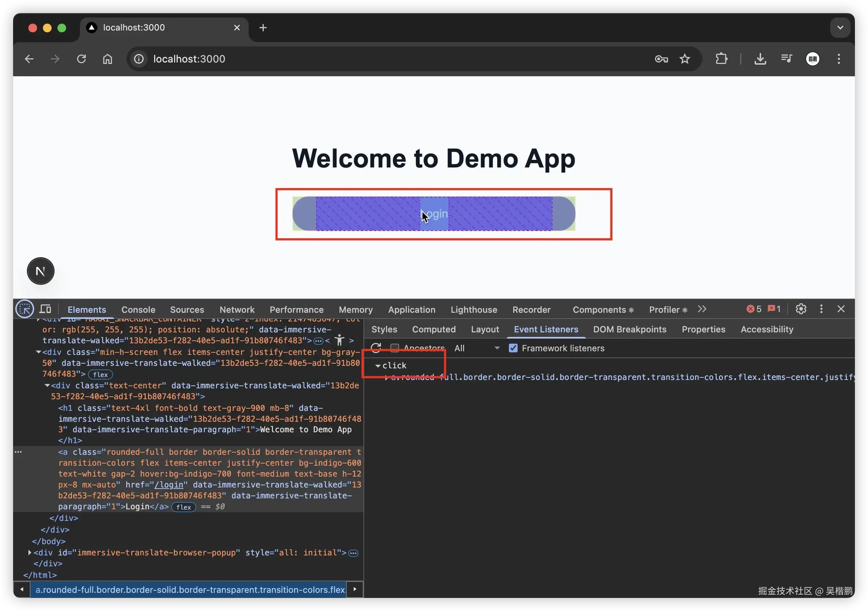Click the address bar URL field

(265, 59)
